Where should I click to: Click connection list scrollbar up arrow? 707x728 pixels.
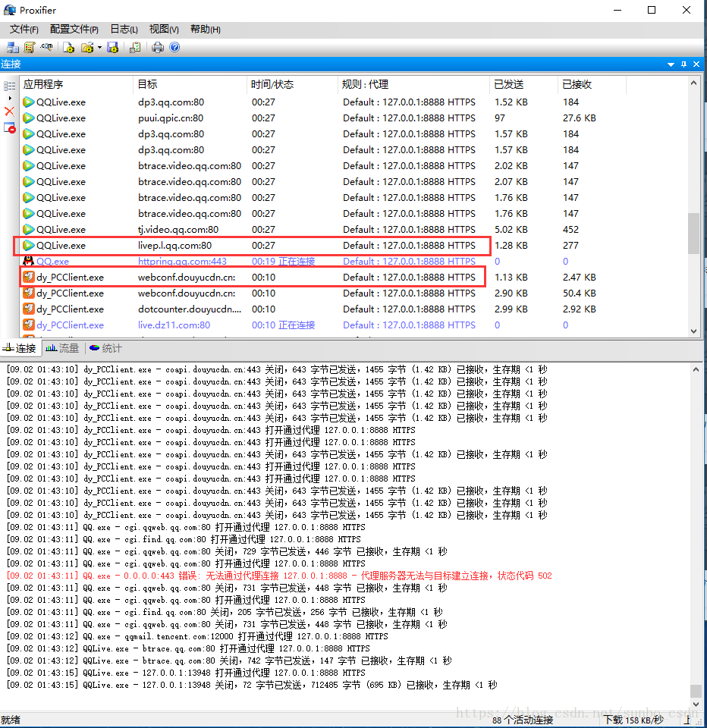pyautogui.click(x=693, y=83)
